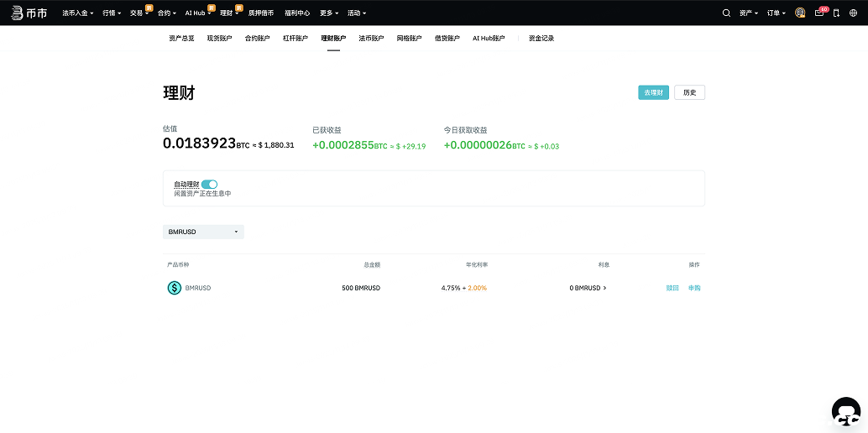
Task: Click the +0.0002855 BTC earned value
Action: click(x=350, y=145)
